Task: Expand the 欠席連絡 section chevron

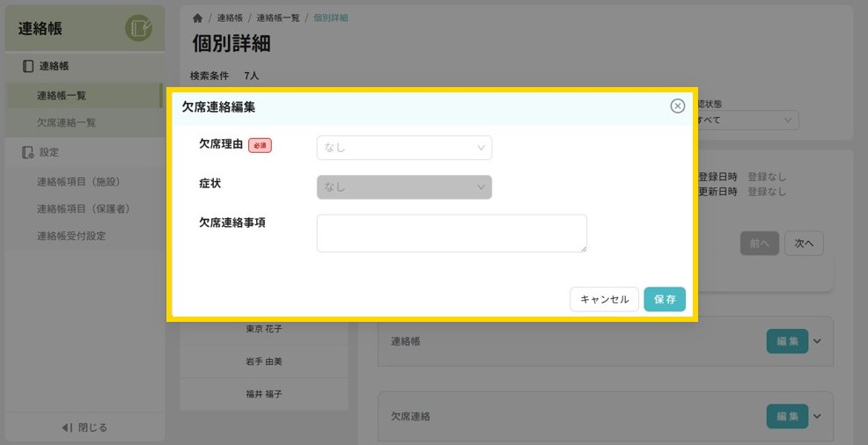Action: 817,416
